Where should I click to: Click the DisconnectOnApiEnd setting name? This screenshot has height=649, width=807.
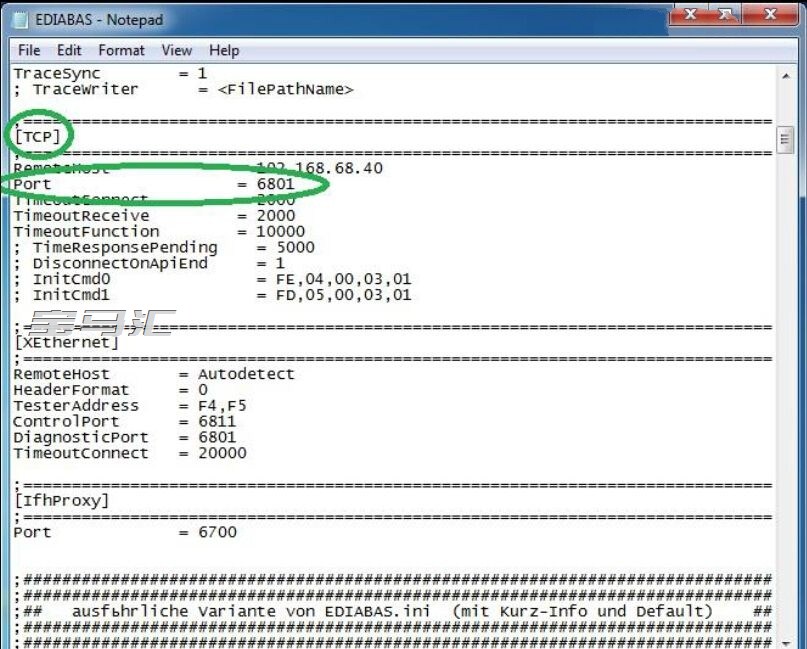coord(120,264)
